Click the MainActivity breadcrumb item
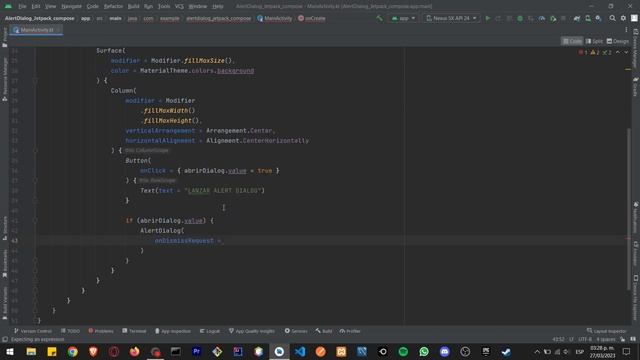 point(275,18)
